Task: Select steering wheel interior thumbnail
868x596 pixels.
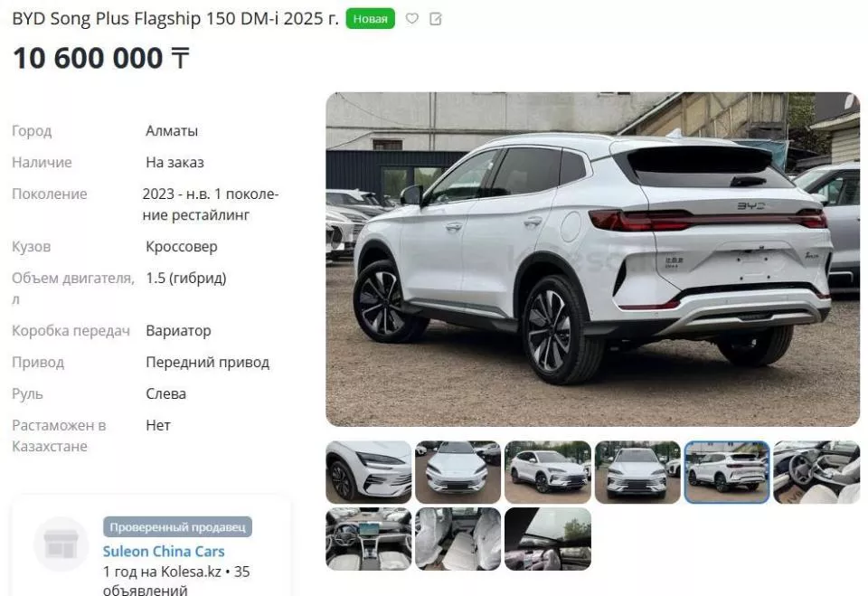Action: coord(816,472)
